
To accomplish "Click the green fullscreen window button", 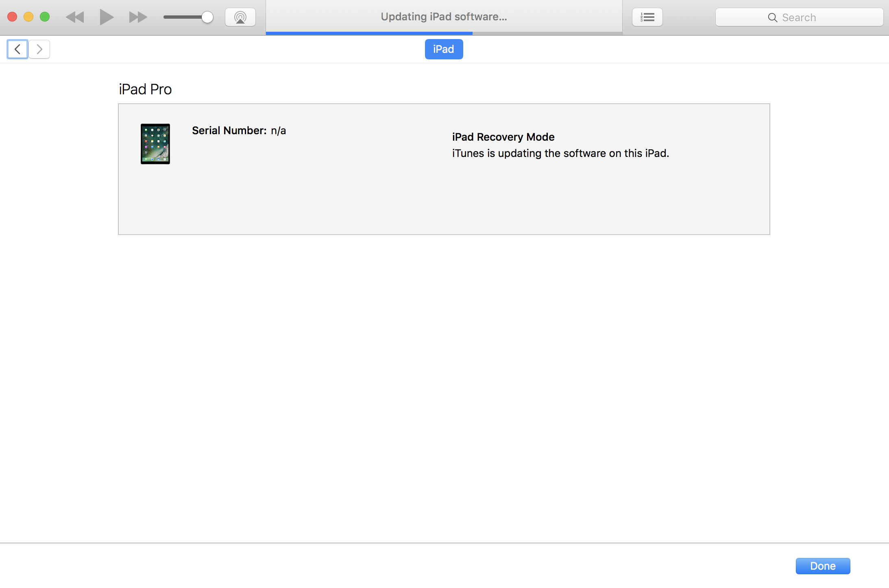I will [x=45, y=17].
